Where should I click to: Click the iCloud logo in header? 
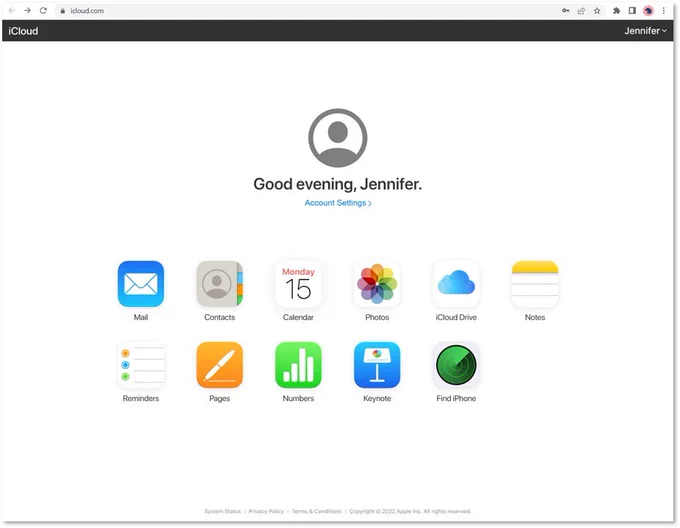click(23, 31)
